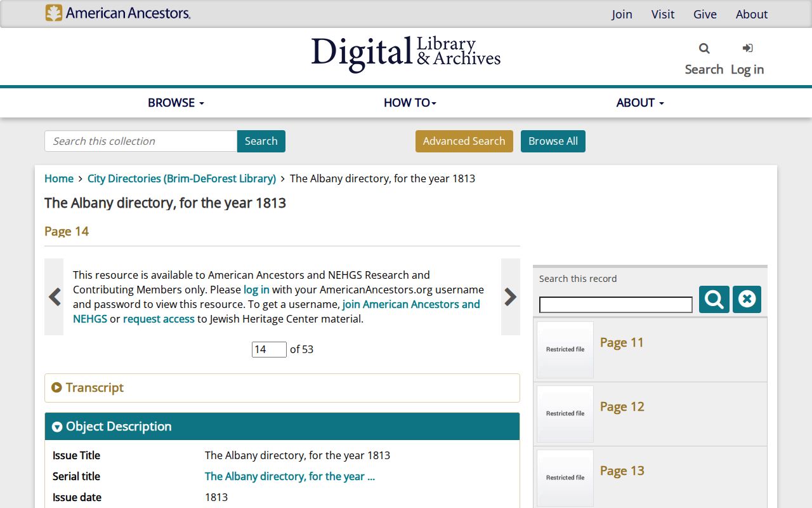Open the BROWSE dropdown menu
The width and height of the screenshot is (812, 508).
[176, 103]
